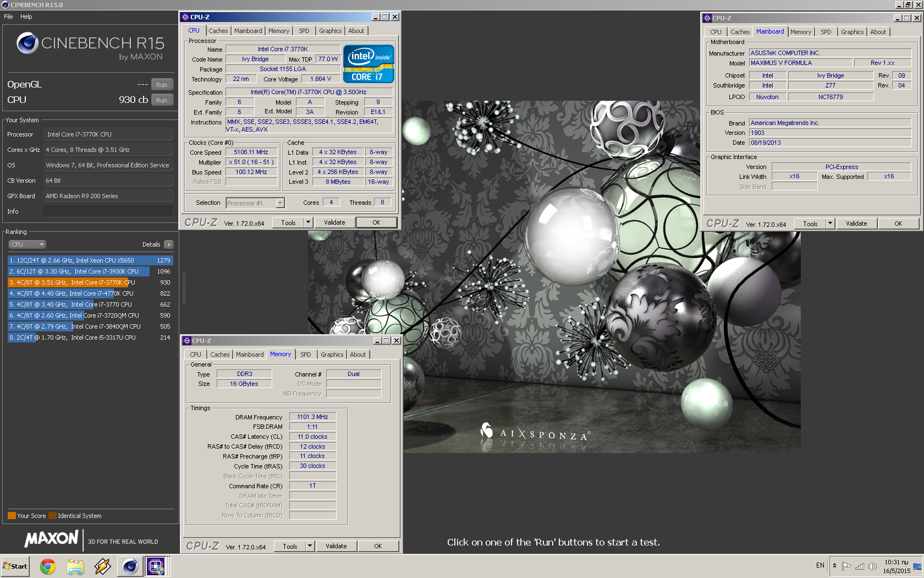Switch to Caches tab in the processor CPU-Z window

(x=218, y=31)
